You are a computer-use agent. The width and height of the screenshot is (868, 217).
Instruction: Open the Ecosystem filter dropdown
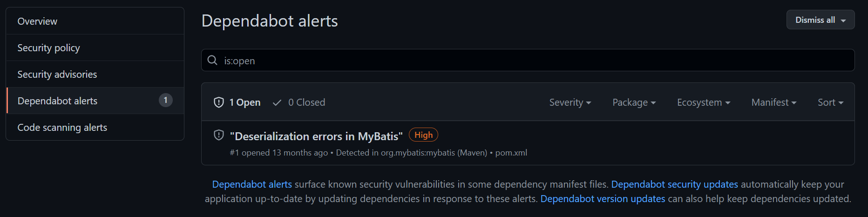703,102
